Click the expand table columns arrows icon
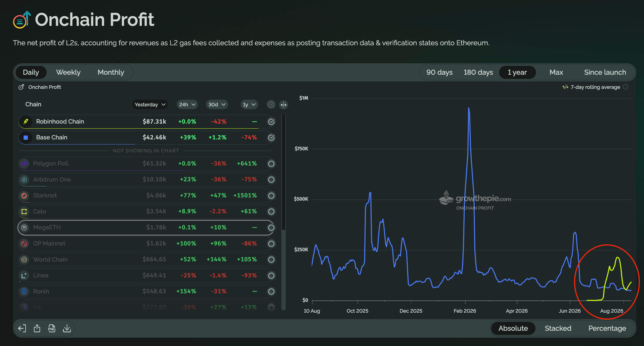This screenshot has width=644, height=346. [283, 105]
